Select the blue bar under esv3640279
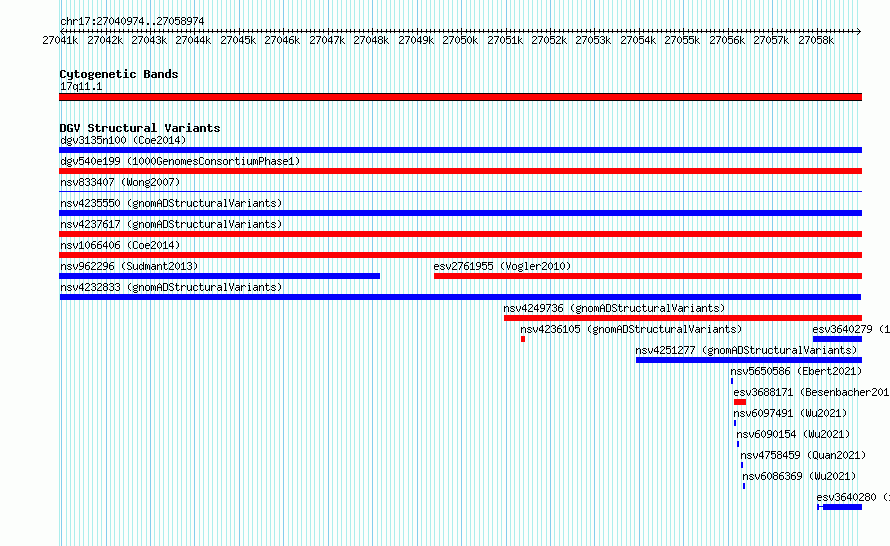 click(837, 339)
